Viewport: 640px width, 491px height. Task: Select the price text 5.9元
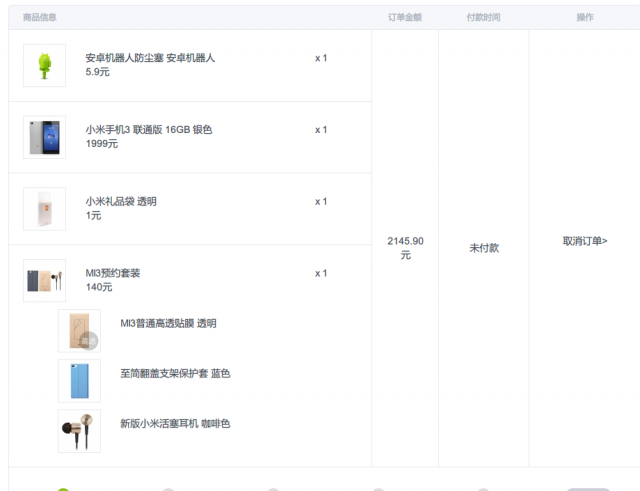click(x=98, y=72)
